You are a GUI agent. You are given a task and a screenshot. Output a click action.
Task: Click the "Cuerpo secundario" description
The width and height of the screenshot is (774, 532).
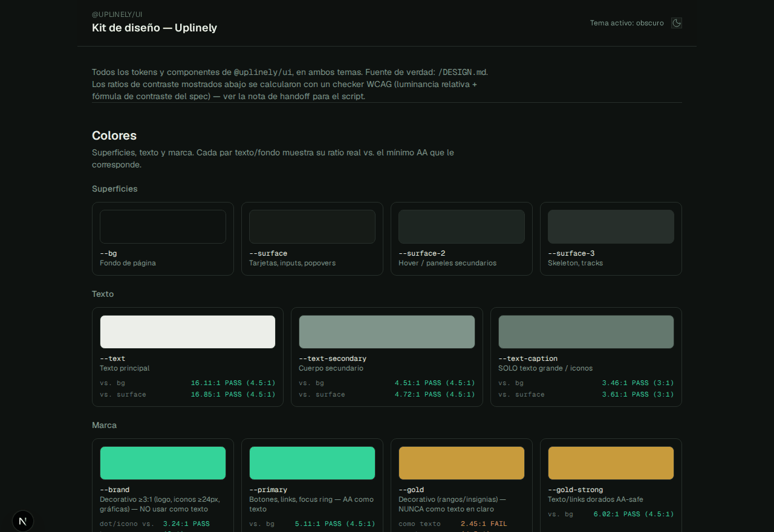click(x=331, y=368)
